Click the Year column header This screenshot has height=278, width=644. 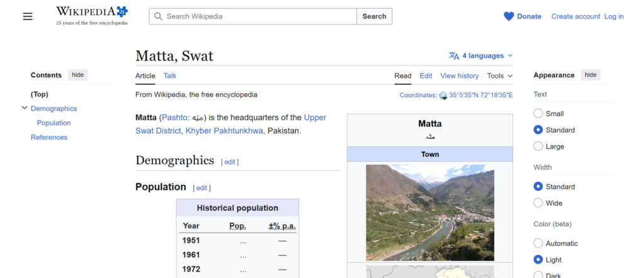point(191,226)
